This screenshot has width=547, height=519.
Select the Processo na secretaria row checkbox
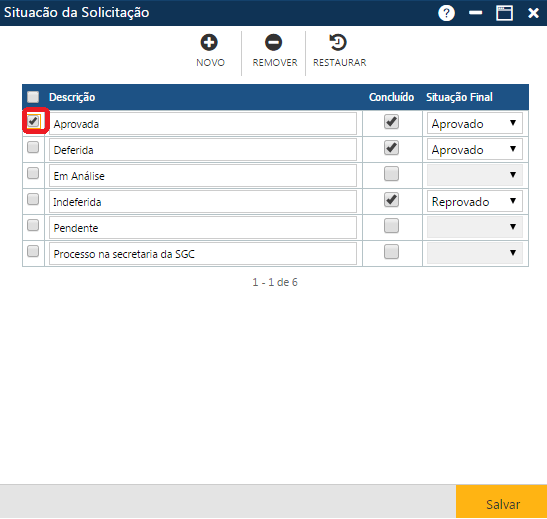tap(33, 251)
